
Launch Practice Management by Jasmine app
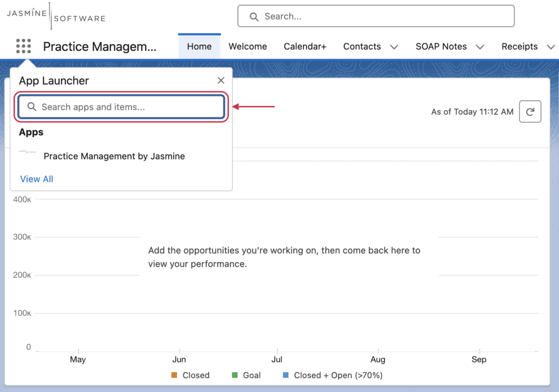click(x=114, y=156)
